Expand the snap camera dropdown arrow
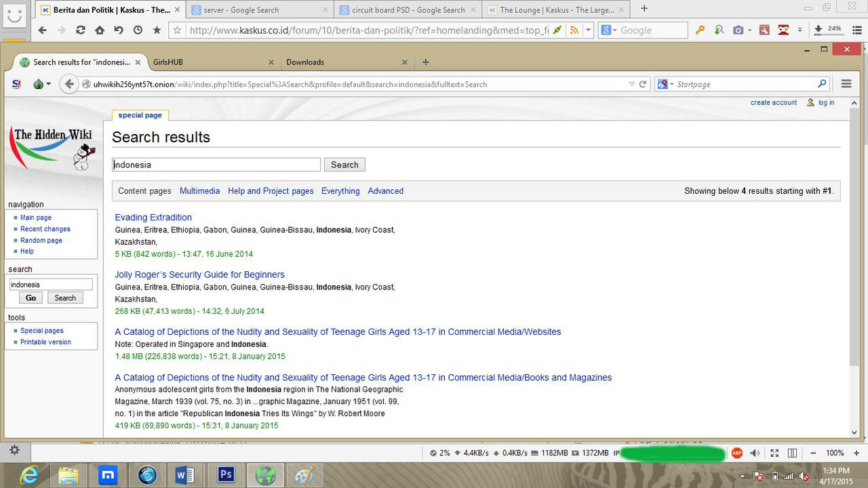Viewport: 868px width, 488px height. (x=751, y=30)
